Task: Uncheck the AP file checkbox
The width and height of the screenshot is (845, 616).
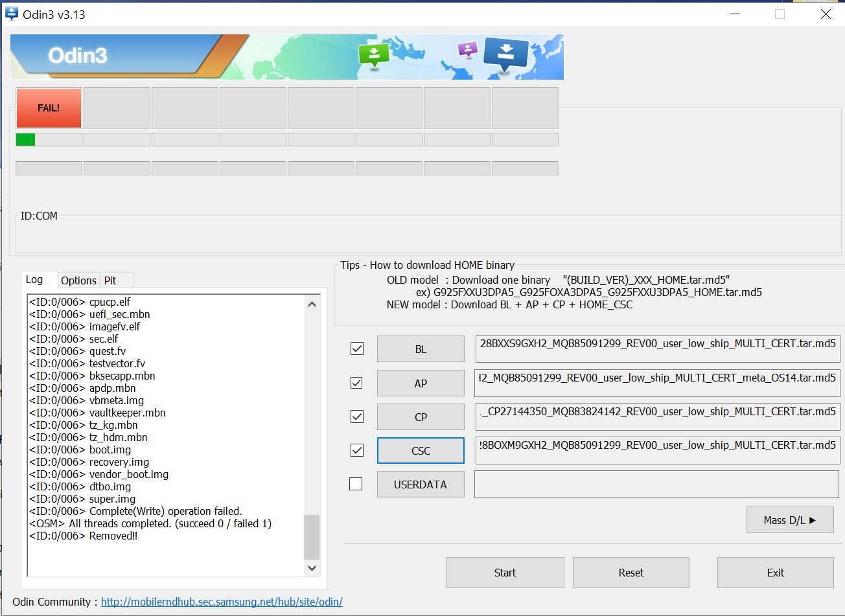Action: (x=356, y=383)
